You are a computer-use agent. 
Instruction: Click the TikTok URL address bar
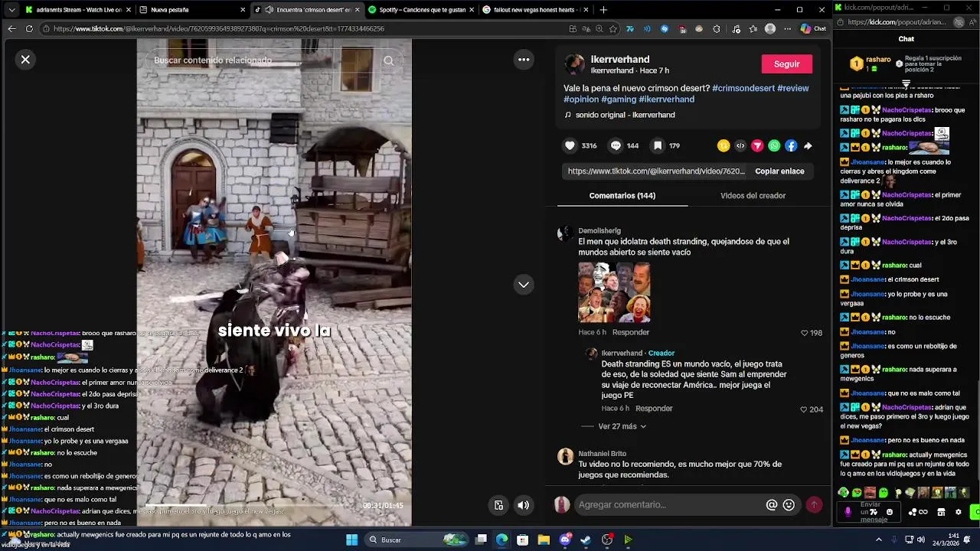[306, 28]
